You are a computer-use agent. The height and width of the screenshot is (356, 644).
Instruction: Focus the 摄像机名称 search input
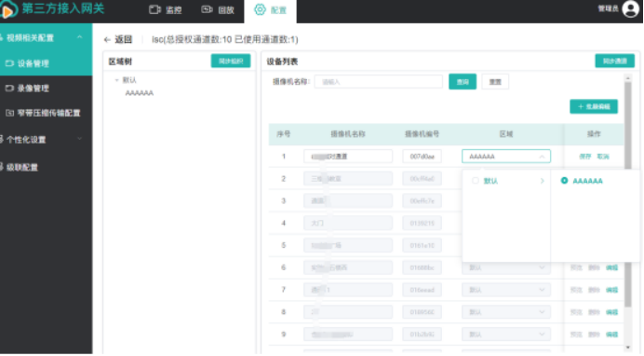[378, 82]
